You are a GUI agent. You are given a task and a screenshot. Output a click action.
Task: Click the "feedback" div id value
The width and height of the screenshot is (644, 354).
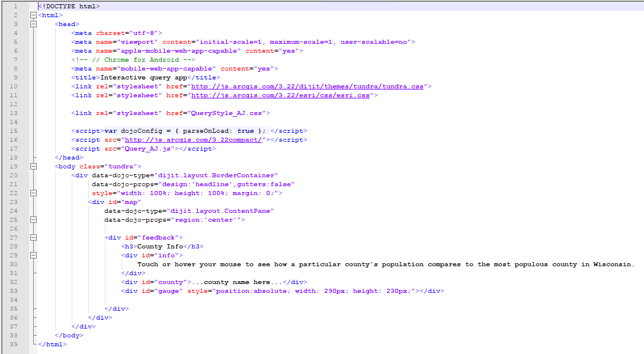click(158, 238)
